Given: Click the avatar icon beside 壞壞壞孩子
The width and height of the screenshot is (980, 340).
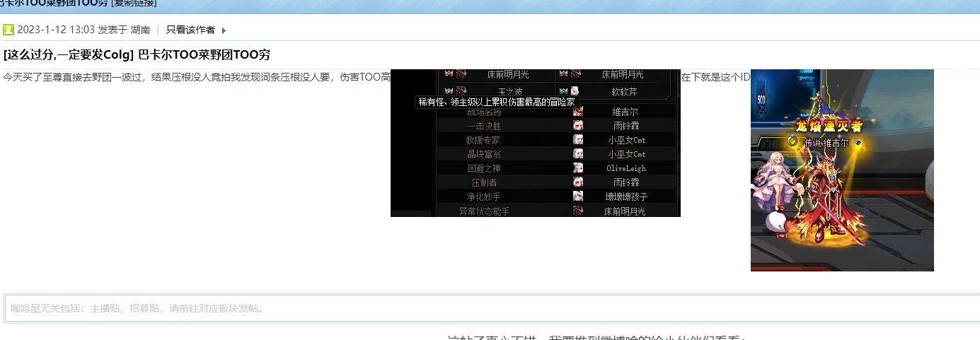Looking at the screenshot, I should click(x=578, y=197).
